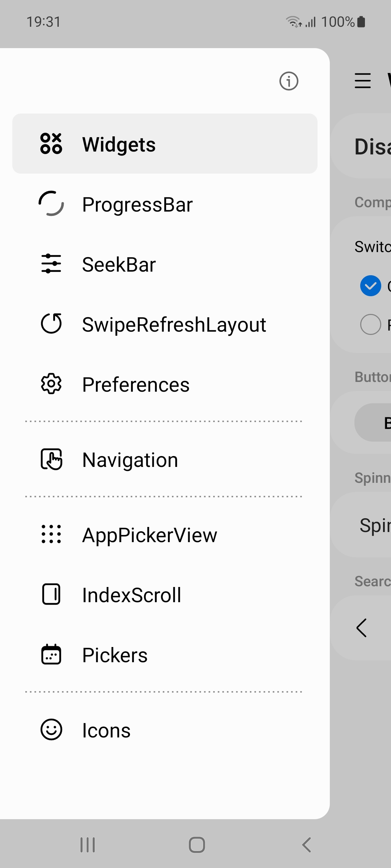Tap the SwipeRefreshLayout refresh icon
Image resolution: width=391 pixels, height=868 pixels.
pyautogui.click(x=51, y=323)
